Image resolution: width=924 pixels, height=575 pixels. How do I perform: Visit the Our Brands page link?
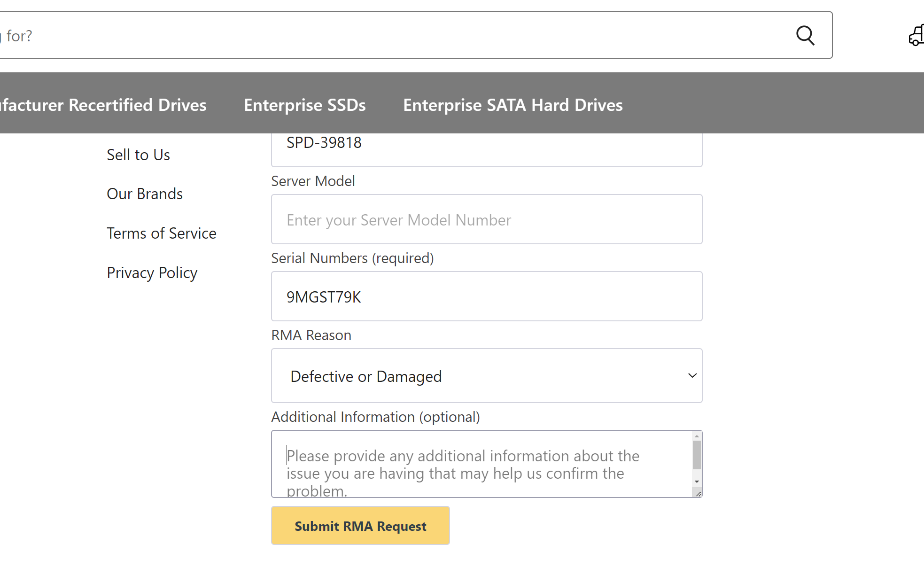145,194
